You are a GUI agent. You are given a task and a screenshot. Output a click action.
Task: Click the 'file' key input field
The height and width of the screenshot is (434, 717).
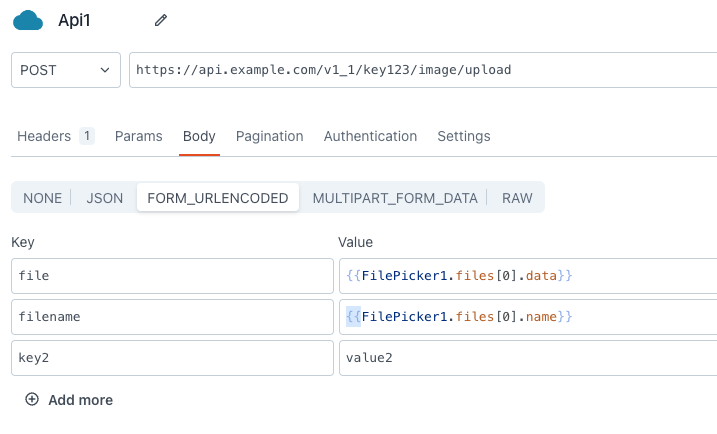[172, 275]
